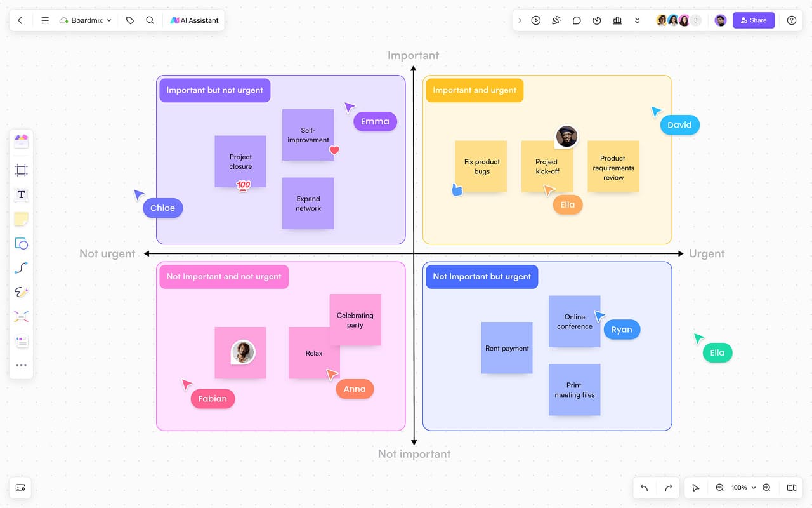Image resolution: width=812 pixels, height=508 pixels.
Task: Select the Text tool
Action: point(21,195)
